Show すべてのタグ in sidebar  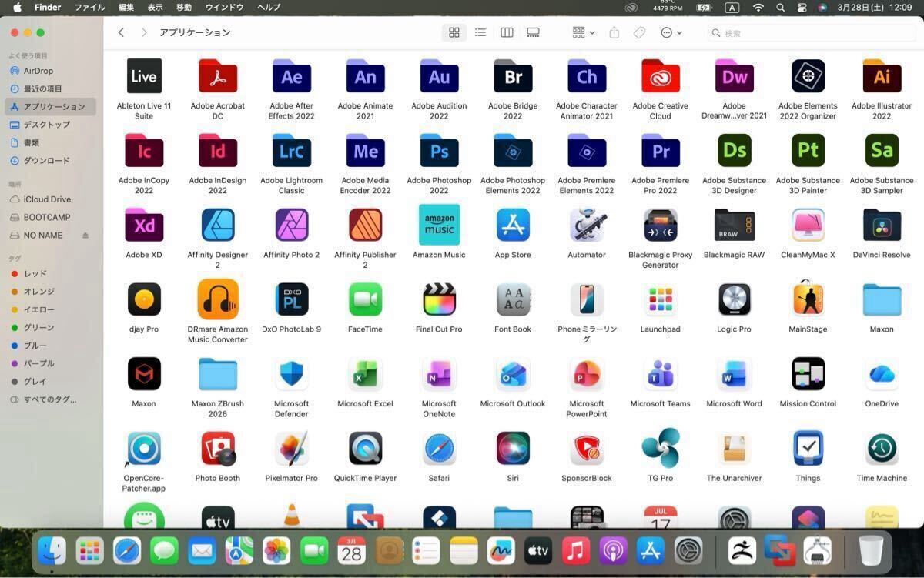51,399
